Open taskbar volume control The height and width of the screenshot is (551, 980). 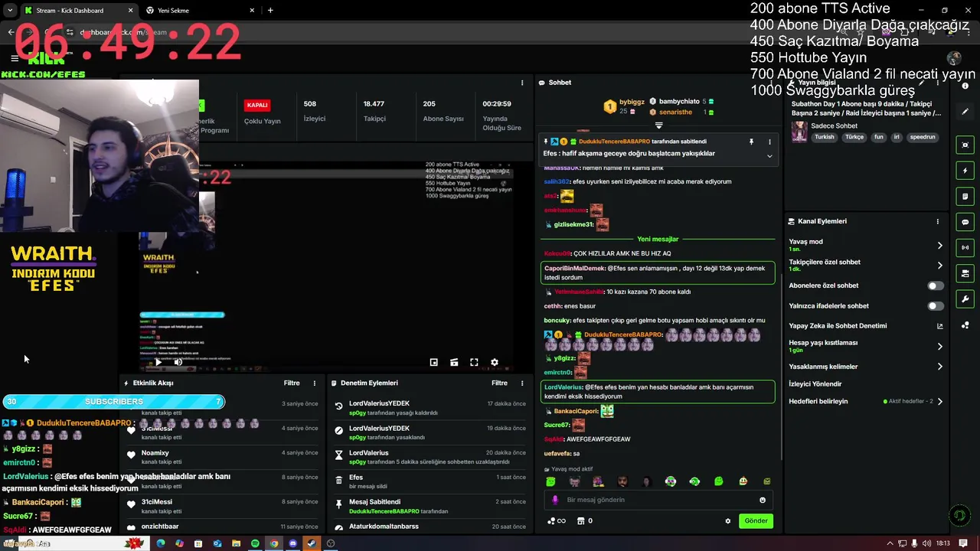927,543
